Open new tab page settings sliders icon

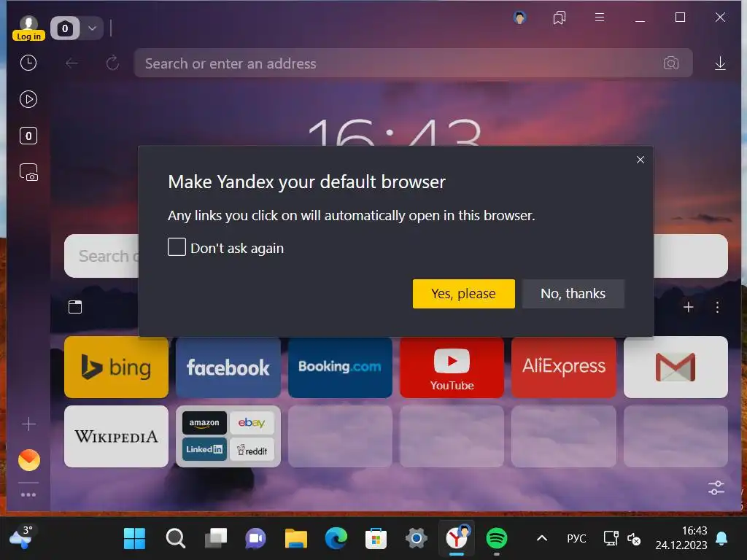(x=716, y=488)
